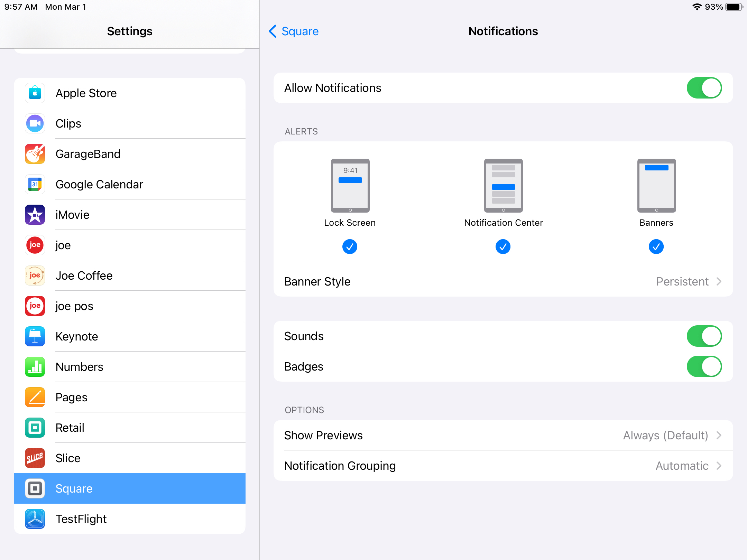The width and height of the screenshot is (747, 560).
Task: Tap the Lock Screen device illustration
Action: coord(350,186)
